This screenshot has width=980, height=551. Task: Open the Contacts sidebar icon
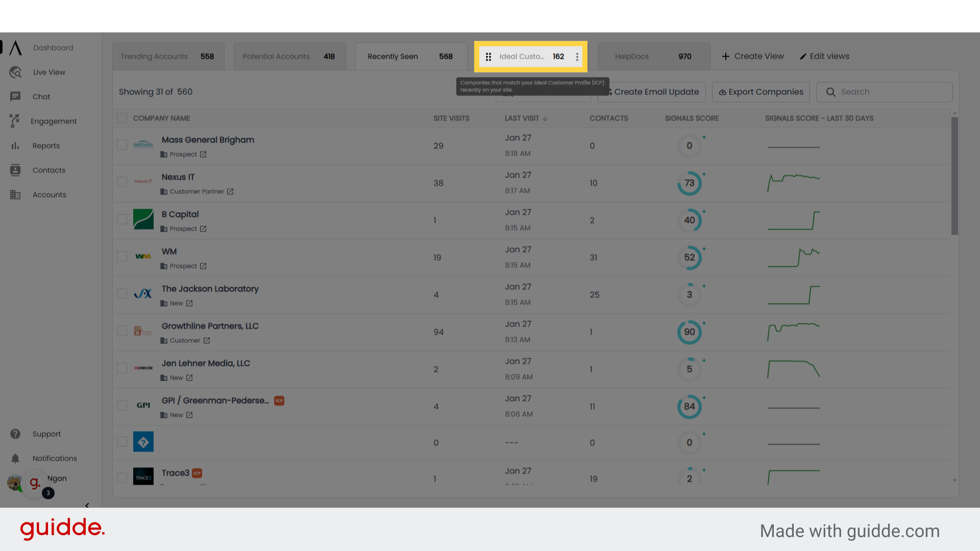click(x=15, y=170)
